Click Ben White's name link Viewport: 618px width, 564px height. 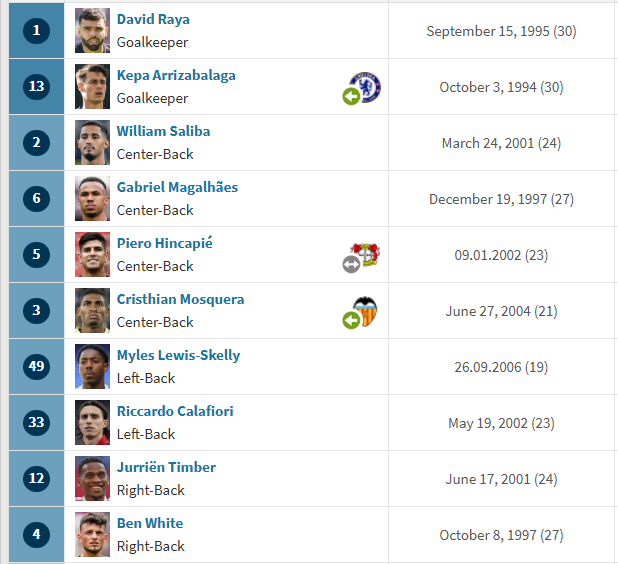click(x=150, y=523)
